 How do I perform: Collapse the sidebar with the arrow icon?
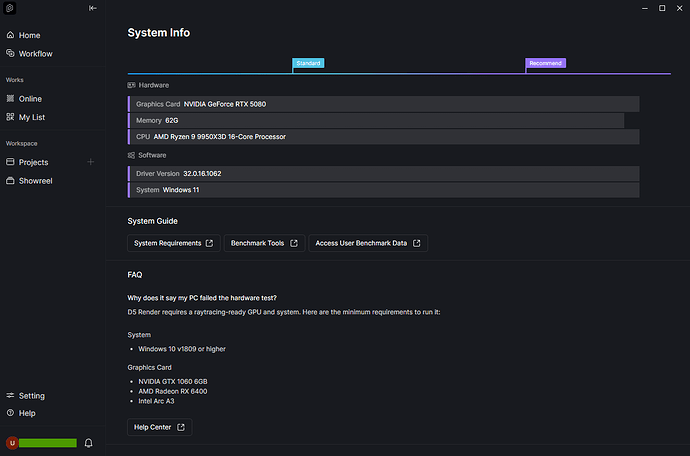92,8
